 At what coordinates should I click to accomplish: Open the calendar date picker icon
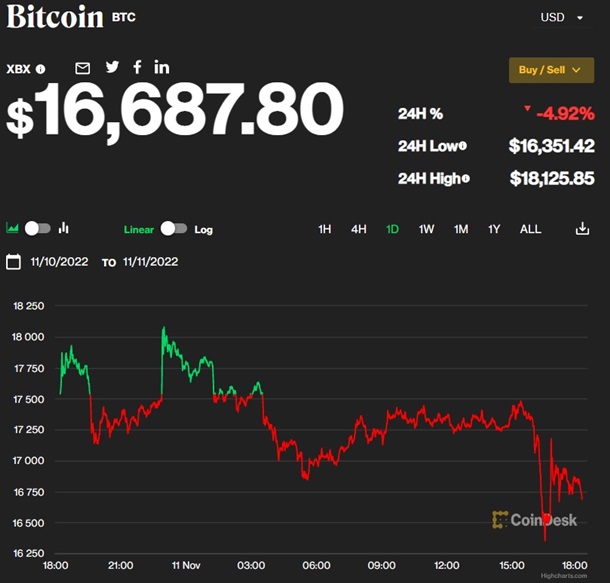(x=13, y=262)
